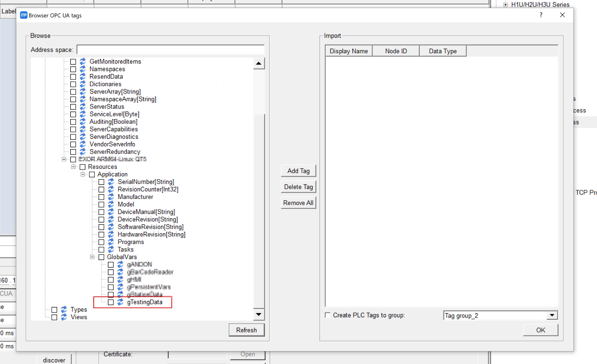Click the icon beside Namespaces
The height and width of the screenshot is (364, 597).
[83, 69]
